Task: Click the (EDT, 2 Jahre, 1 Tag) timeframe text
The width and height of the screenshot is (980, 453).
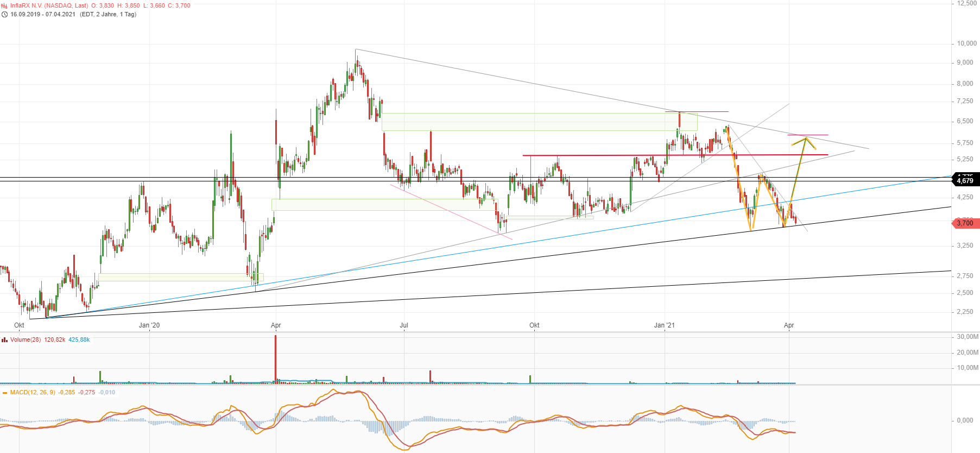Action: click(108, 14)
